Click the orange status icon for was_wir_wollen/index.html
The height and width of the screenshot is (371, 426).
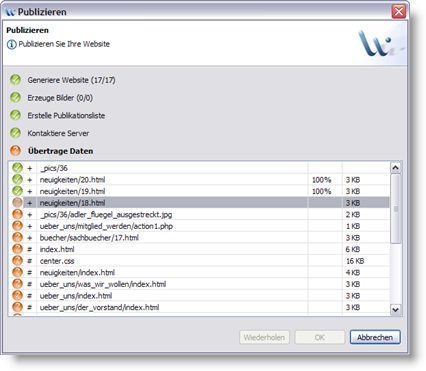click(x=17, y=284)
